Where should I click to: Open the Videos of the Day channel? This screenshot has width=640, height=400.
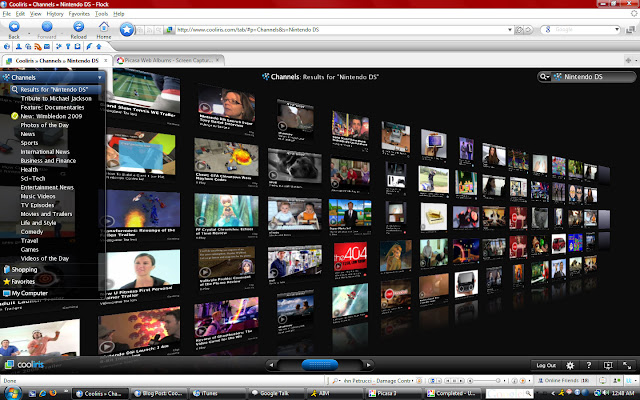(45, 258)
